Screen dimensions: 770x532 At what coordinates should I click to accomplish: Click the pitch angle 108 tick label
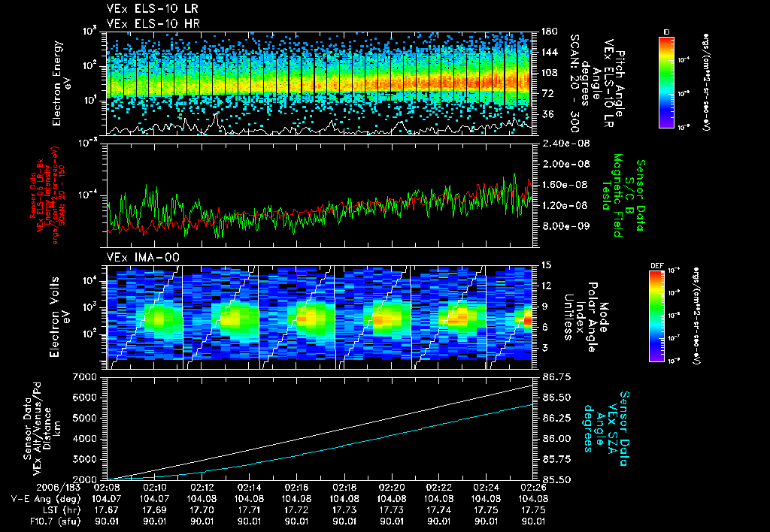pos(550,73)
